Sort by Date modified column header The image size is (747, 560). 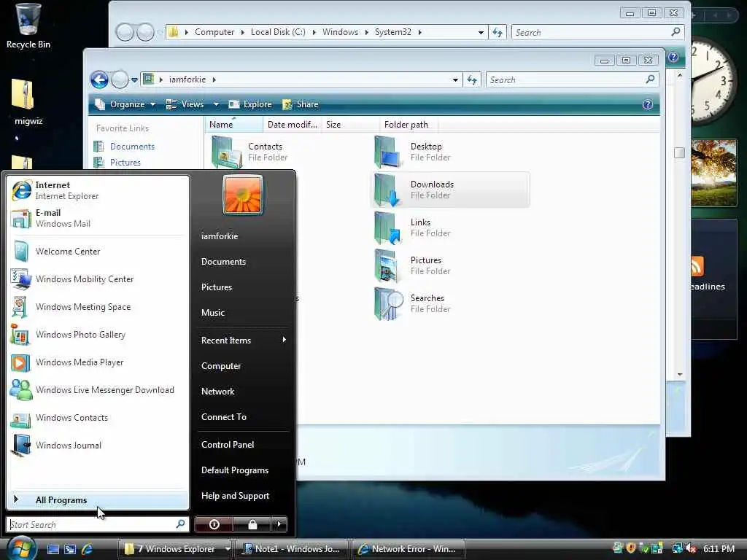[292, 124]
